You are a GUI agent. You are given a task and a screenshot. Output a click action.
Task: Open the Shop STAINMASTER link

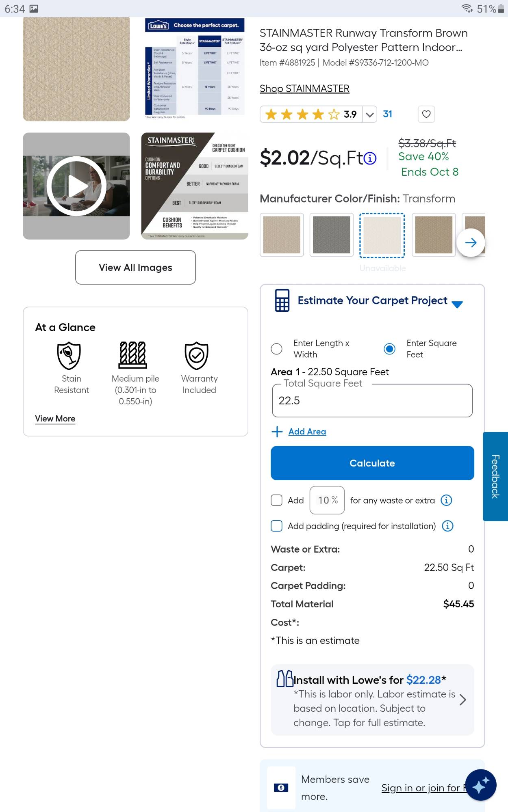pos(304,89)
